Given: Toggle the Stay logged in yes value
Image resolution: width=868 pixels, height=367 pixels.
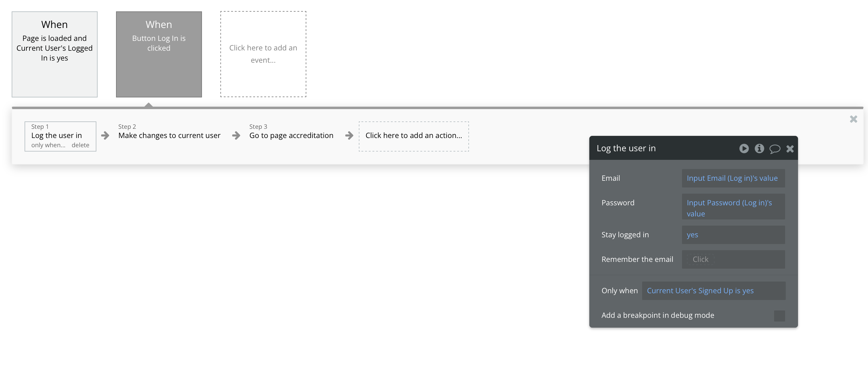Looking at the screenshot, I should click(692, 235).
